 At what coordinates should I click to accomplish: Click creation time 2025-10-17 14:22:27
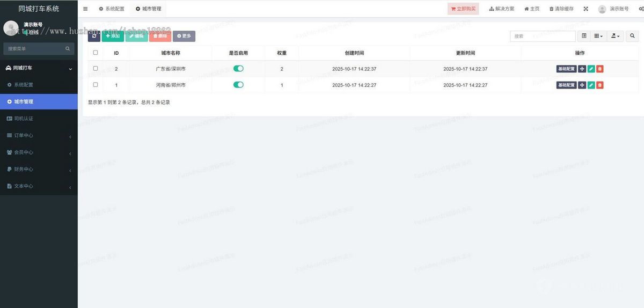coord(354,85)
